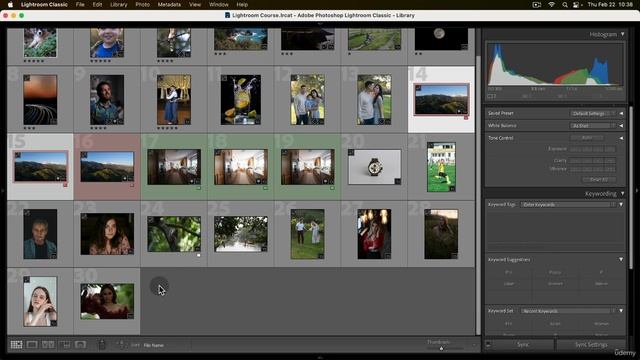Toggle the auto sync switch beside Sync
640x360 pixels.
(x=488, y=345)
